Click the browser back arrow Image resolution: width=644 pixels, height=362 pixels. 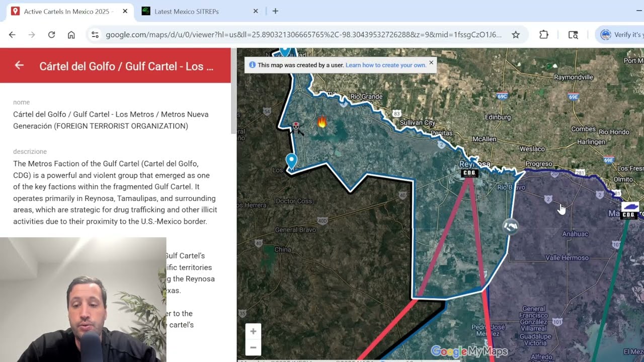12,35
